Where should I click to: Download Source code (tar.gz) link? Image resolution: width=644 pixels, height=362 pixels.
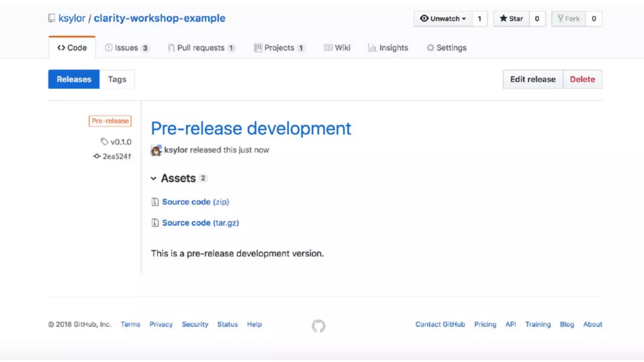(x=200, y=223)
